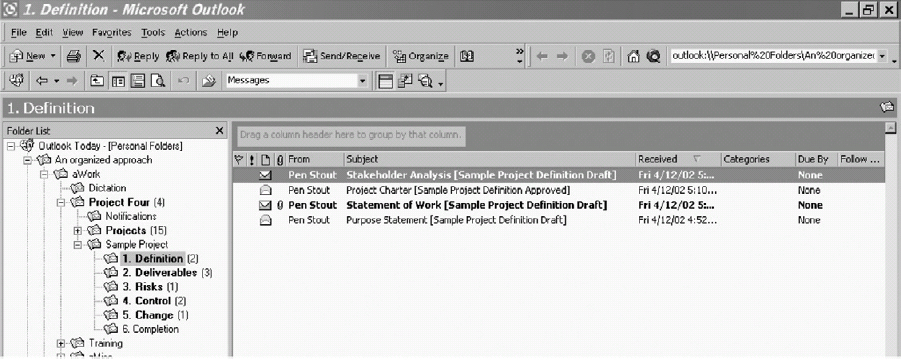Click the flag status column header

[239, 159]
